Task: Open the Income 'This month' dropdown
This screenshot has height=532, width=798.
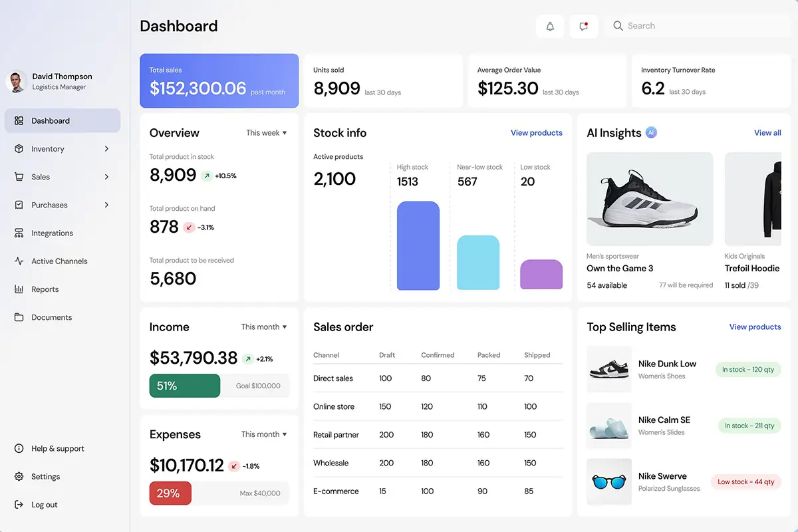Action: tap(264, 327)
